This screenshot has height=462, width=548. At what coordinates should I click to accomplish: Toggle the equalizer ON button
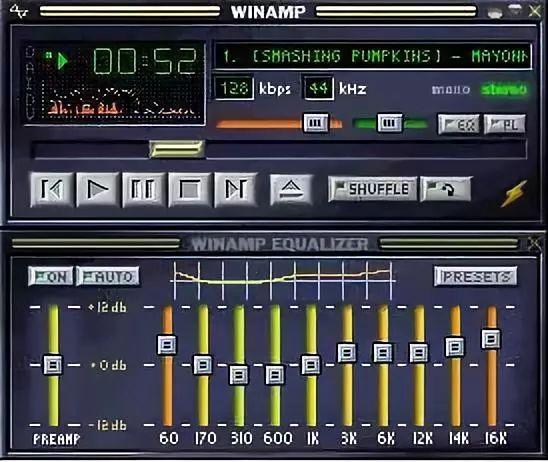coord(51,277)
